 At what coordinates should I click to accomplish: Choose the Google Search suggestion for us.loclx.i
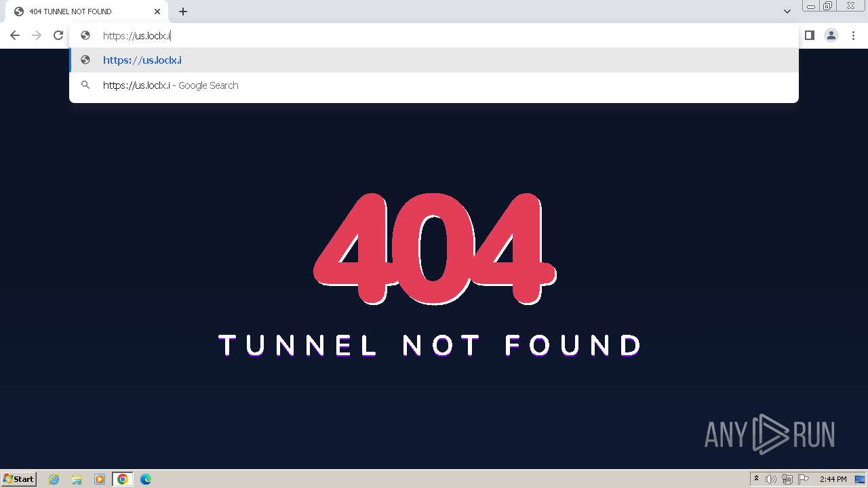click(x=434, y=85)
